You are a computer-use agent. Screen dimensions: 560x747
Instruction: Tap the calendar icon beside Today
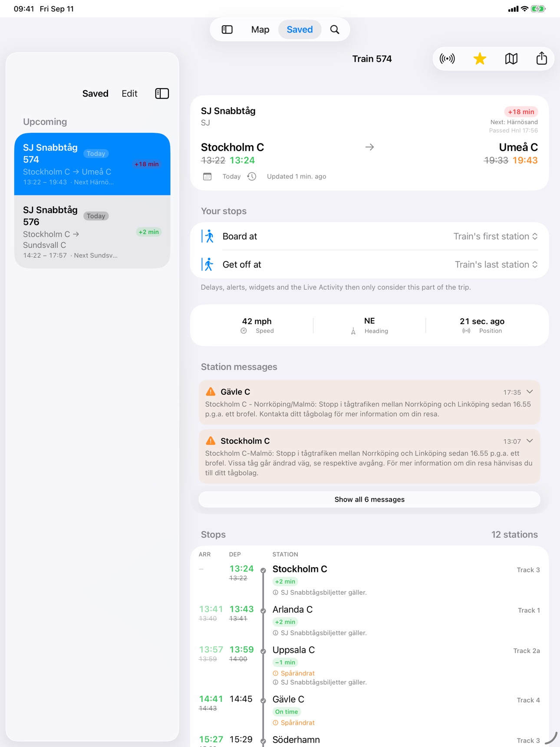(x=208, y=176)
